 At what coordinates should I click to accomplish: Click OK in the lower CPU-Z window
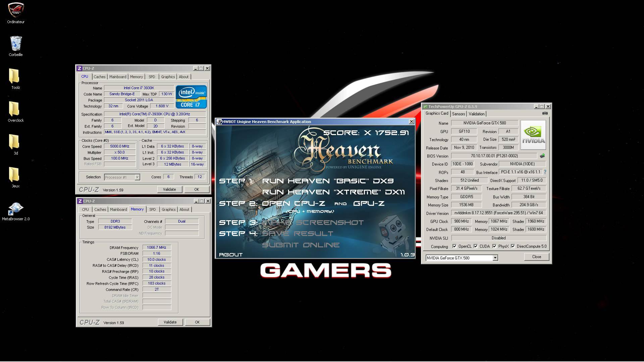coord(197,322)
